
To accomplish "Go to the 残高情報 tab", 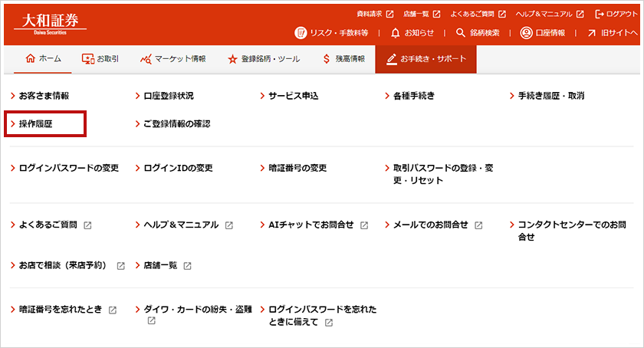I will tap(343, 59).
